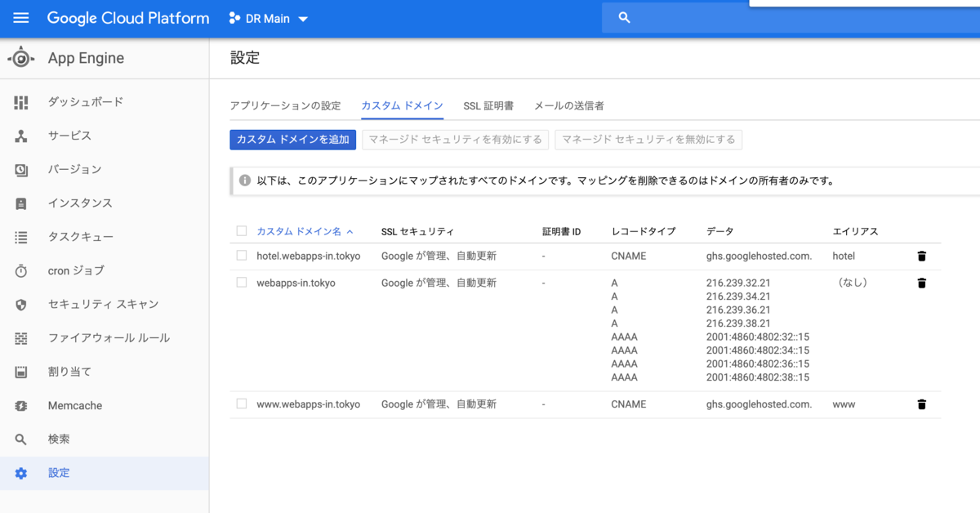The height and width of the screenshot is (513, 980).
Task: Click the 検索 magnifier icon in sidebar
Action: 21,439
